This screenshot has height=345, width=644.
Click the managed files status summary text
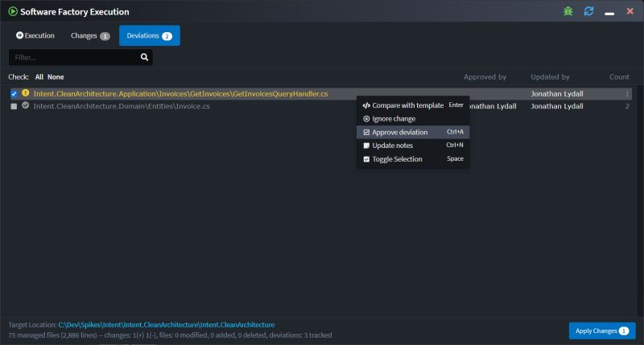[170, 335]
